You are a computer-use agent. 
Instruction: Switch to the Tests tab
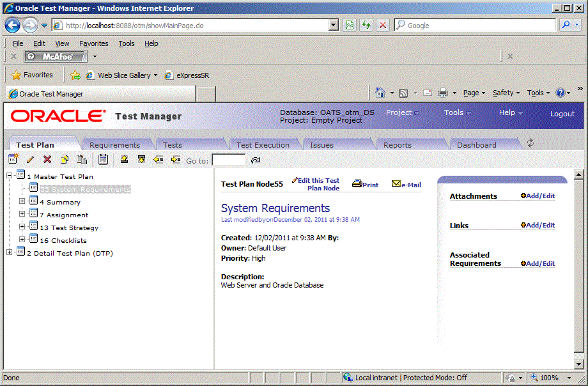172,145
